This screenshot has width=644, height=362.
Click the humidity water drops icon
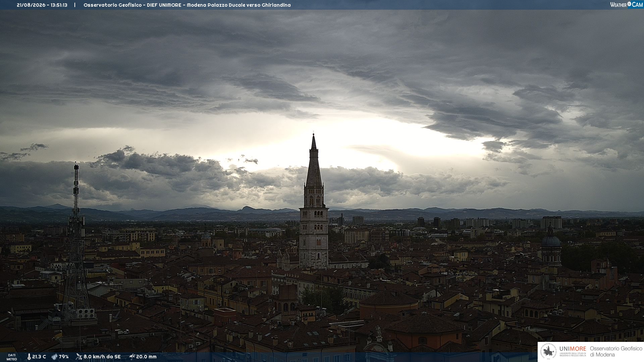(54, 357)
